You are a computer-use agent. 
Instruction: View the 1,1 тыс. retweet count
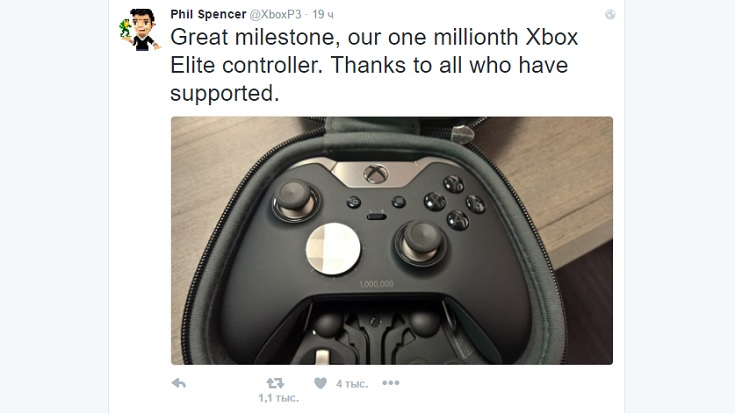(278, 398)
